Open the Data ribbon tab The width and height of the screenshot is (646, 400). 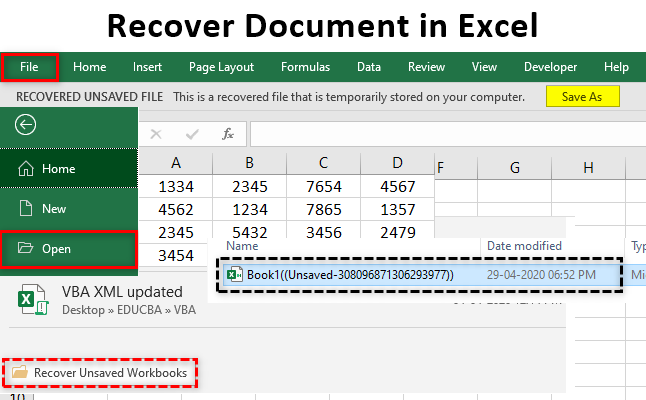369,67
